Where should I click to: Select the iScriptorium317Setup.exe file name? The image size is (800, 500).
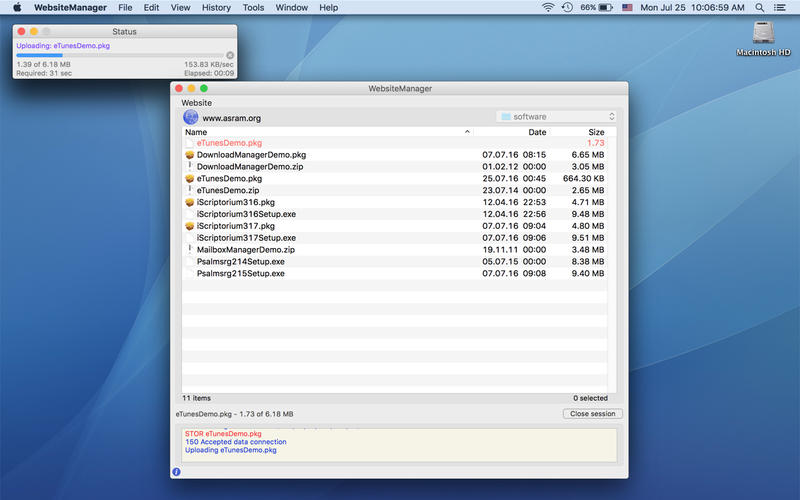click(246, 238)
